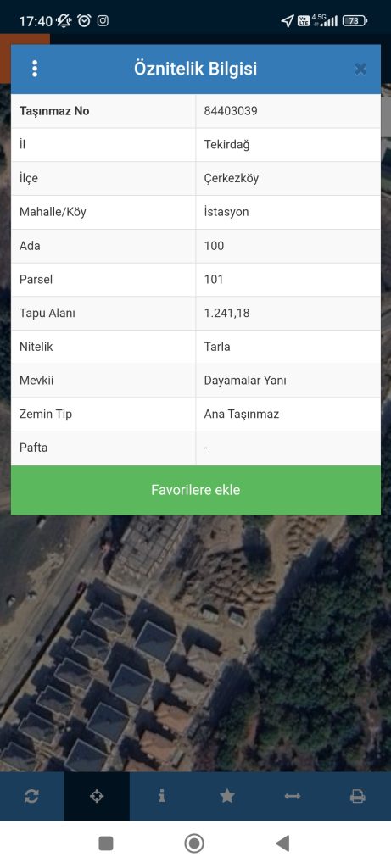Tap the Android back triangle button
The image size is (391, 868).
click(282, 843)
